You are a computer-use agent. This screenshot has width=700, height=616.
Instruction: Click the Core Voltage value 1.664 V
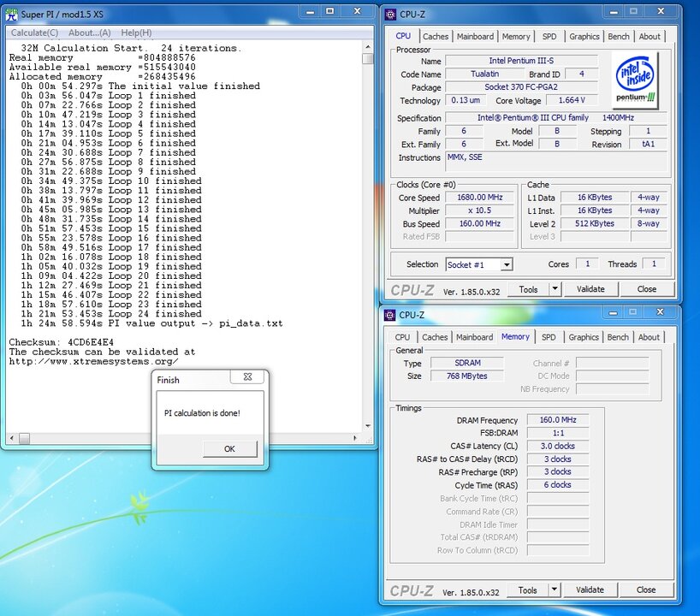pyautogui.click(x=572, y=100)
